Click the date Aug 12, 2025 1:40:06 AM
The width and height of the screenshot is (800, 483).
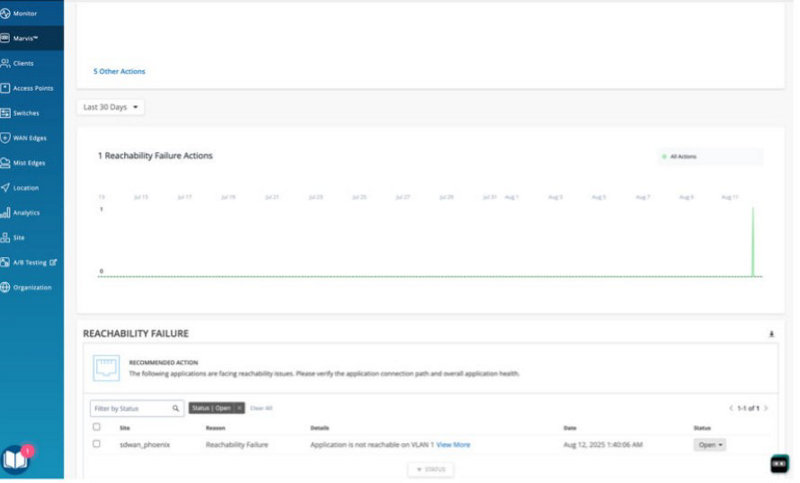click(x=603, y=445)
